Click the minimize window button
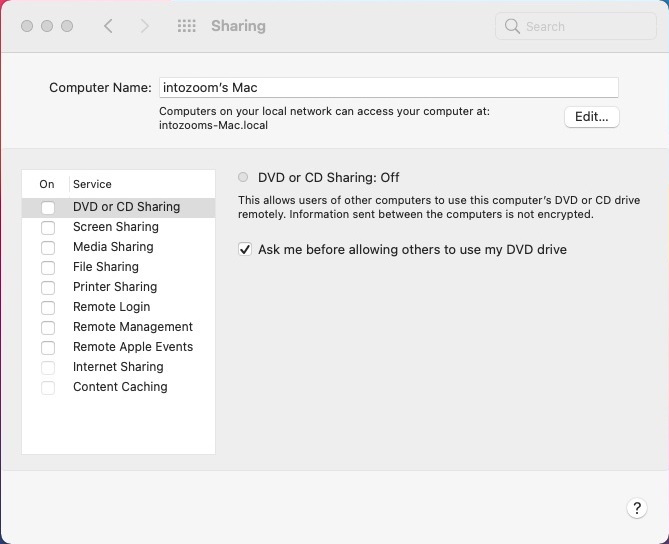Image resolution: width=669 pixels, height=544 pixels. [47, 26]
